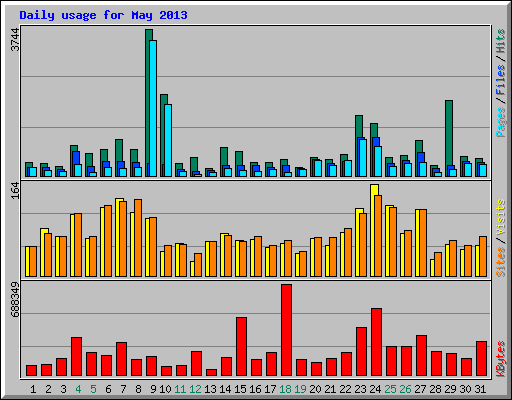Click the green weekend day label 11
This screenshot has height=400, width=512.
(180, 389)
